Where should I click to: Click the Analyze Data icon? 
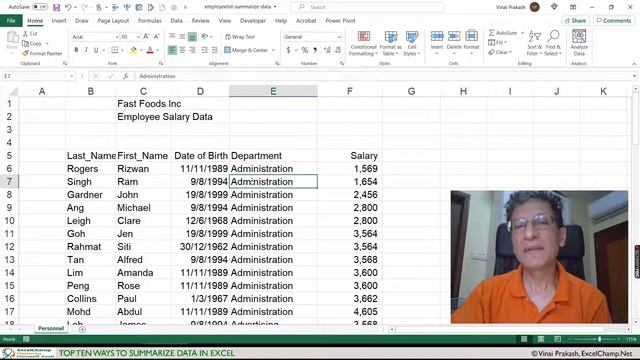(579, 42)
